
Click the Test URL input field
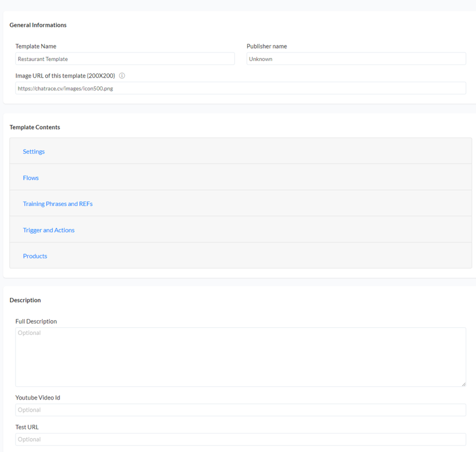point(241,439)
